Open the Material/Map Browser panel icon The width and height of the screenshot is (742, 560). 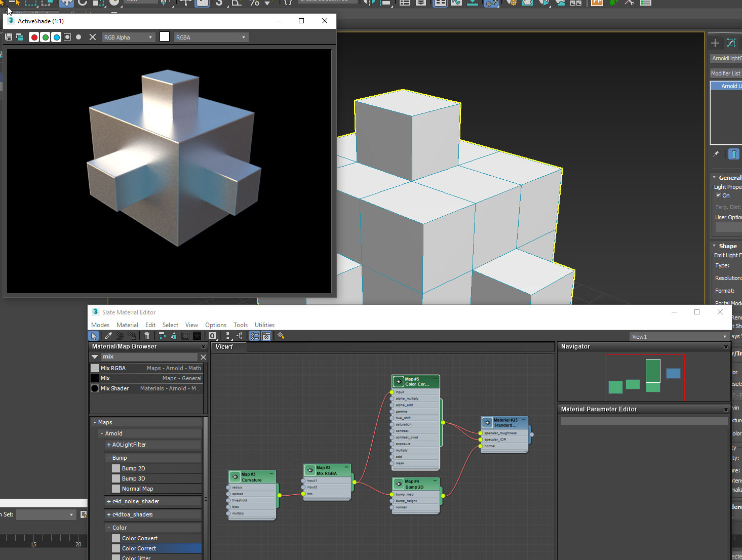tap(254, 336)
